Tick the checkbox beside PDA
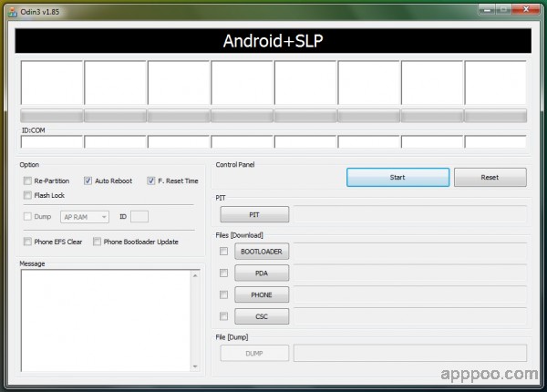This screenshot has height=392, width=547. tap(223, 273)
